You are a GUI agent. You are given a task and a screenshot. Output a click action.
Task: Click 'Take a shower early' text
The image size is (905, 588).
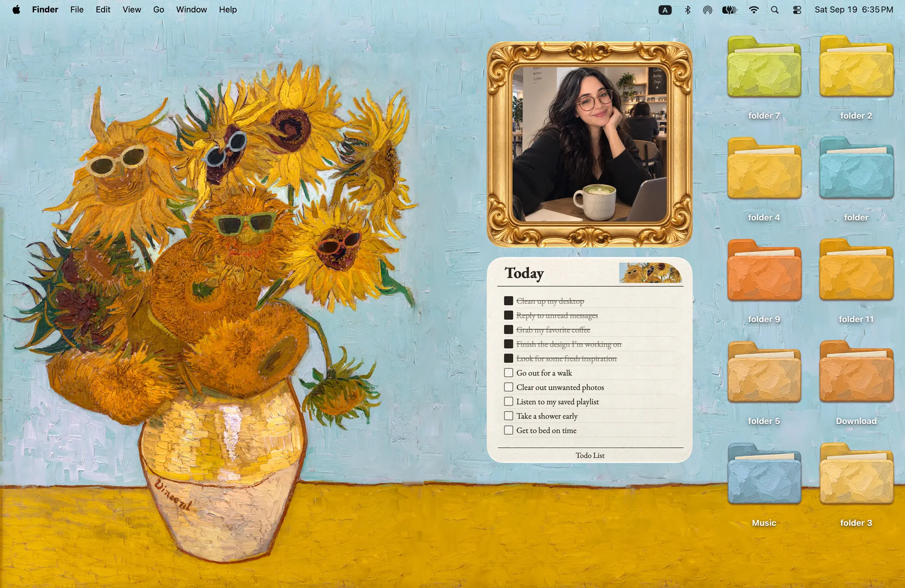coord(547,416)
